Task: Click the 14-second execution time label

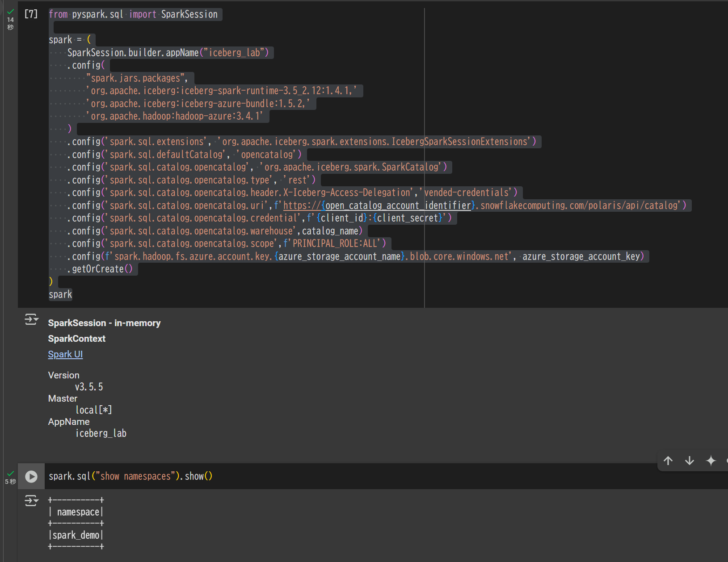Action: [10, 23]
